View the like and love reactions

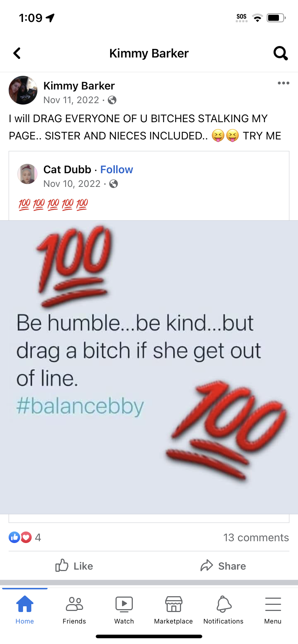[x=24, y=537]
